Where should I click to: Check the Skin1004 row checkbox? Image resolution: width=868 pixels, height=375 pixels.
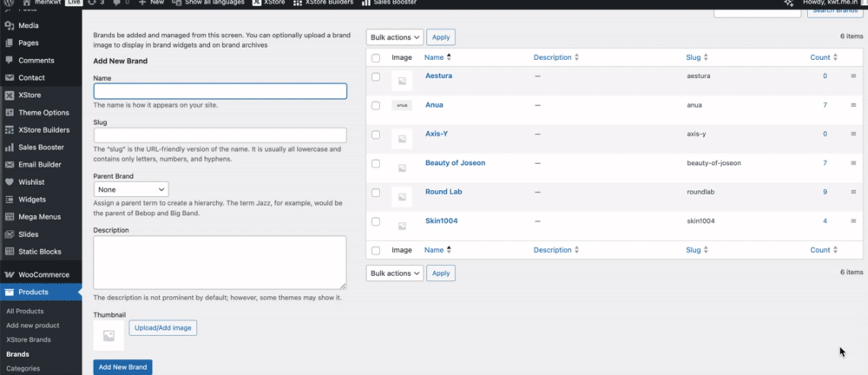point(376,221)
